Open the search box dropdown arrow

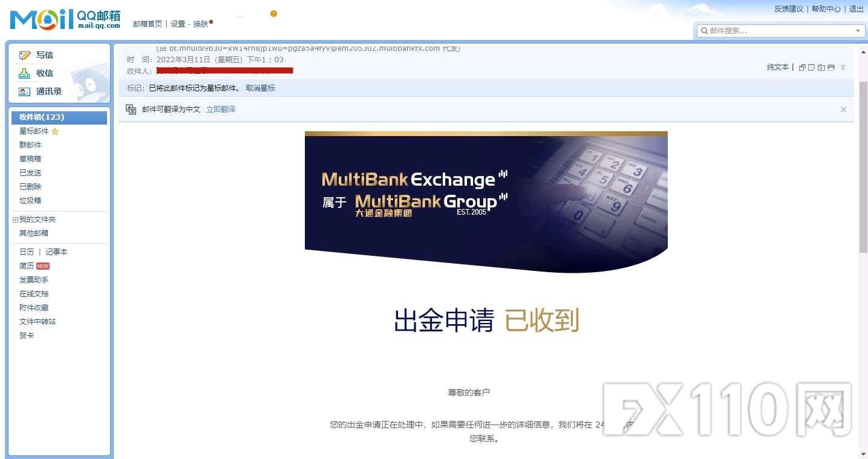(x=858, y=31)
